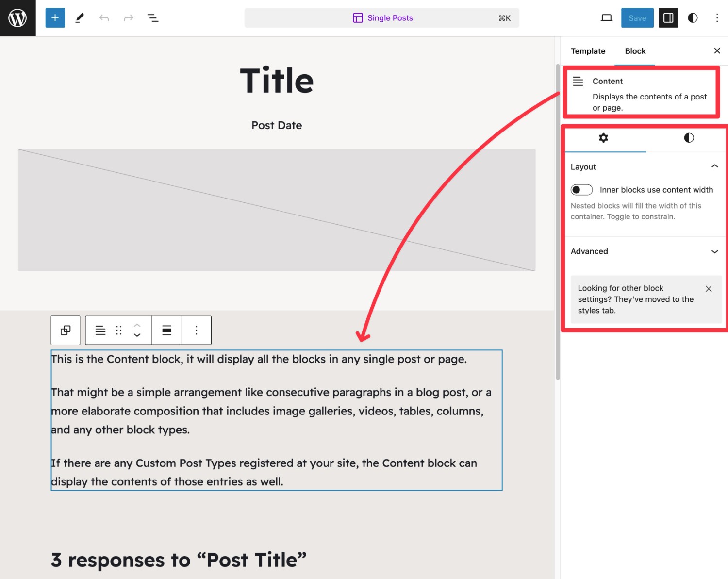Select the Tools pencil icon

pos(80,18)
